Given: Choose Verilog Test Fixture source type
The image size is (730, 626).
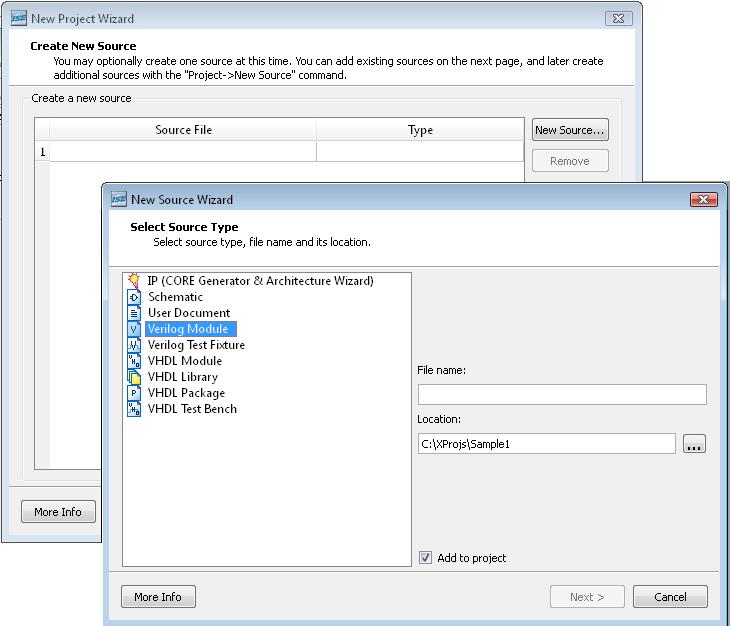Looking at the screenshot, I should (196, 345).
